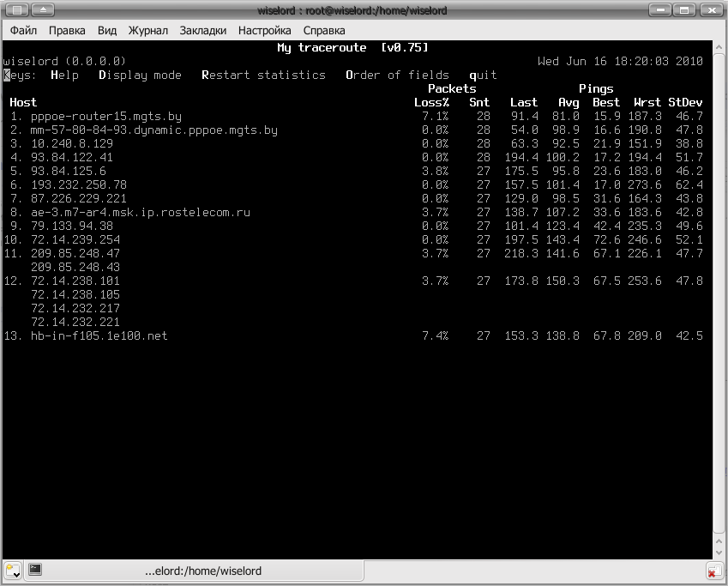The width and height of the screenshot is (728, 586).
Task: Open the Справка menu
Action: (x=324, y=31)
